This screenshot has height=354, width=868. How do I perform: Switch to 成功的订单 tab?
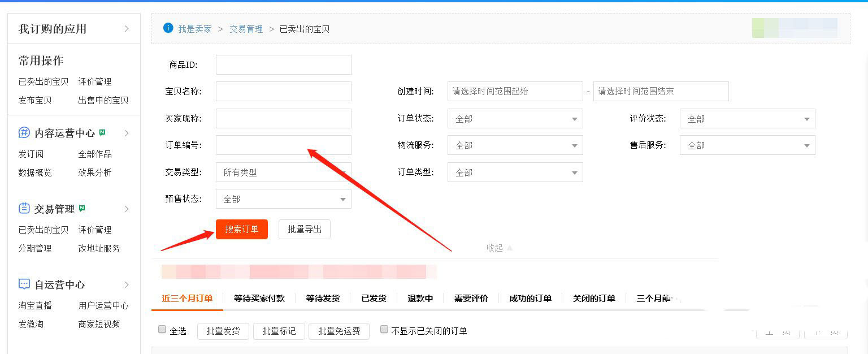coord(530,298)
